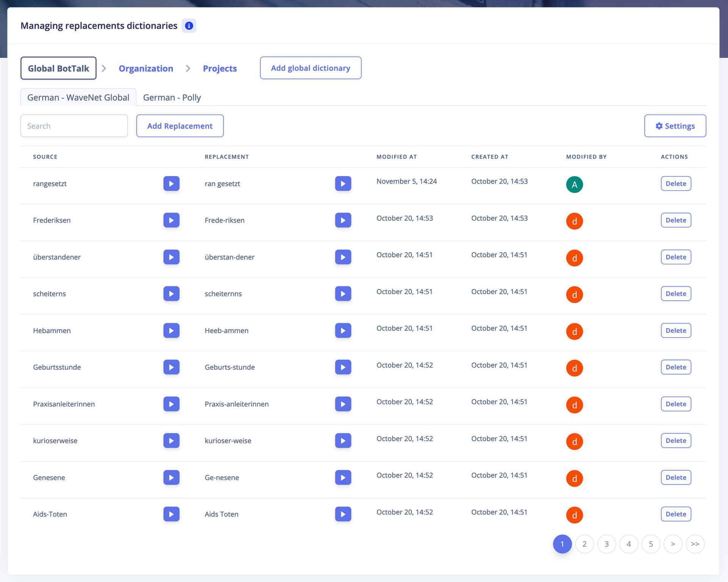Screen dimensions: 728x582
Task: Delete the Hebammen replacement
Action: pyautogui.click(x=676, y=331)
